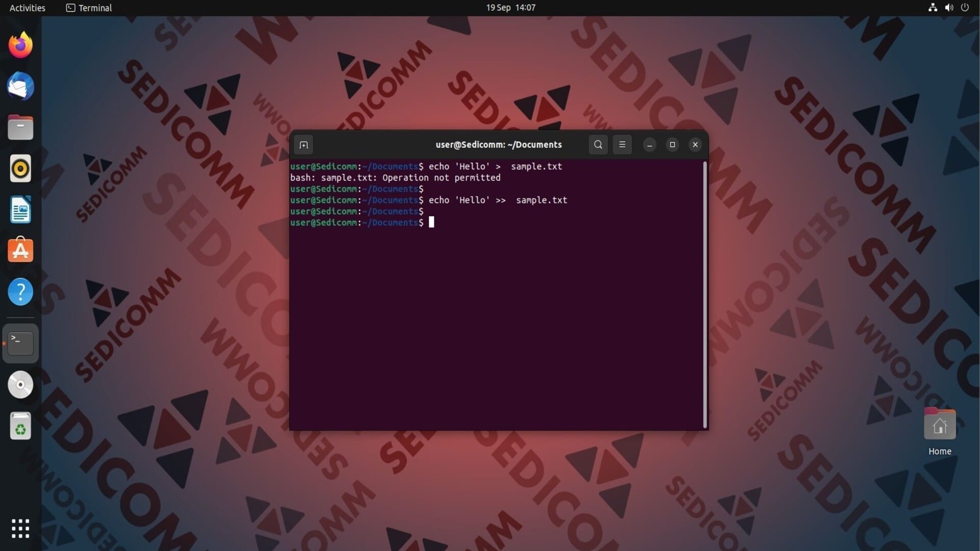The height and width of the screenshot is (551, 980).
Task: Open the clock showing 19 Sep 14:07
Action: coord(510,8)
